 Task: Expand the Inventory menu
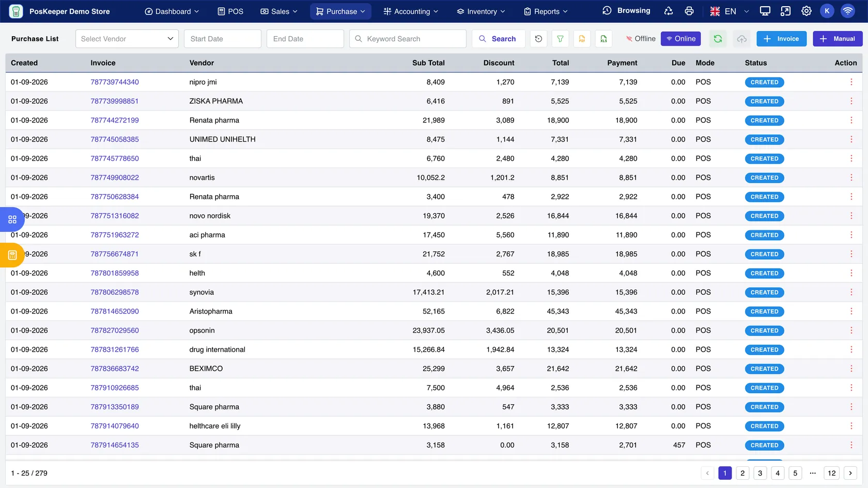click(x=481, y=11)
